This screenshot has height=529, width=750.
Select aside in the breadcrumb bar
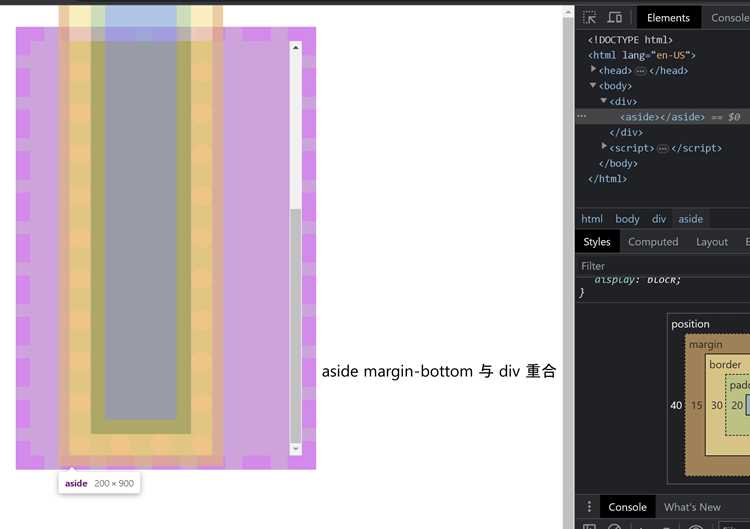(690, 219)
